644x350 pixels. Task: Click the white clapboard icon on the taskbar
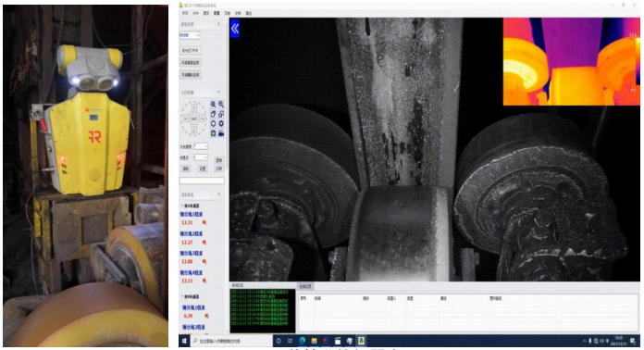[338, 341]
